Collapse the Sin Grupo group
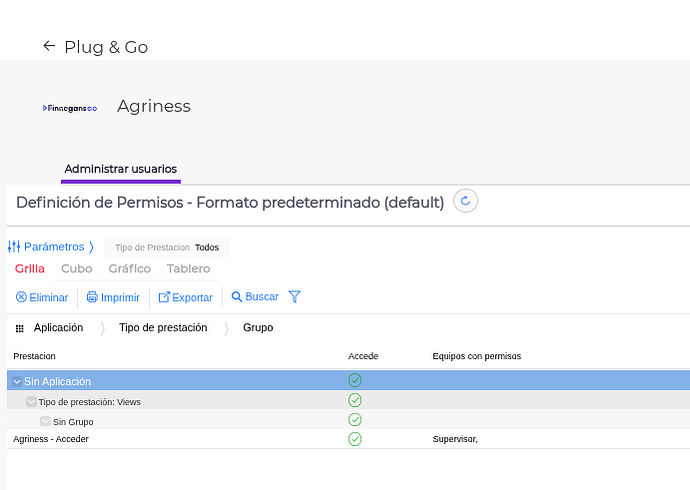 click(45, 421)
